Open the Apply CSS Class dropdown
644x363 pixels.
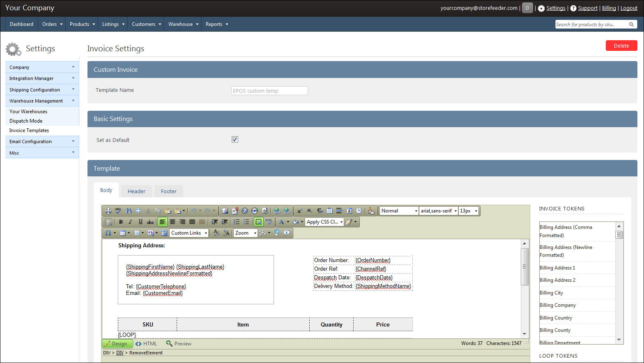324,222
